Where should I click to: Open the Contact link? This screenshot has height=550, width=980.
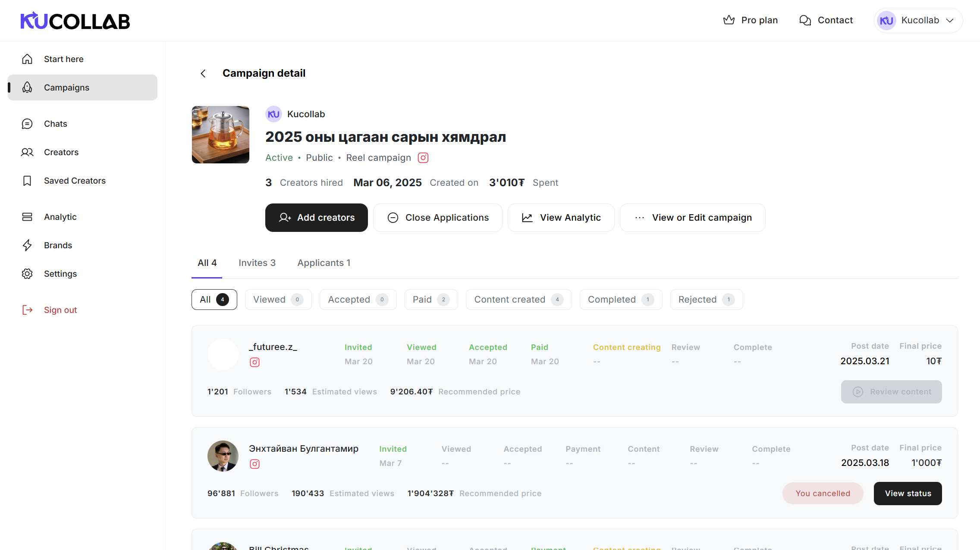coord(835,20)
